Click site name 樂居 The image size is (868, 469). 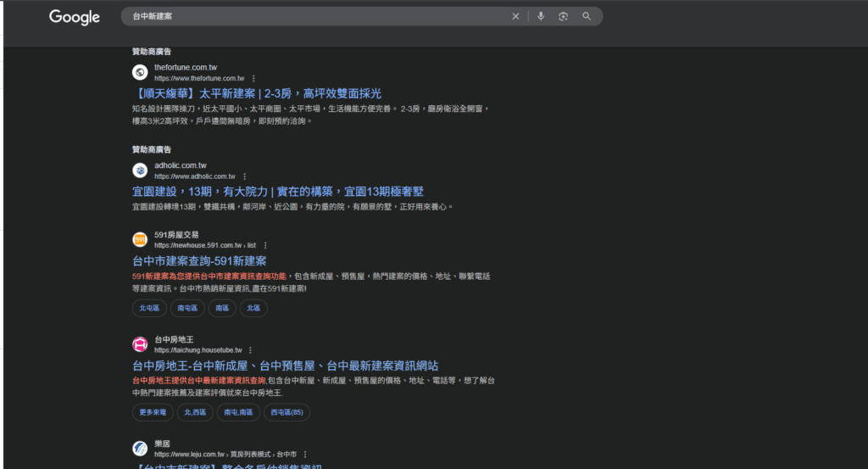162,444
